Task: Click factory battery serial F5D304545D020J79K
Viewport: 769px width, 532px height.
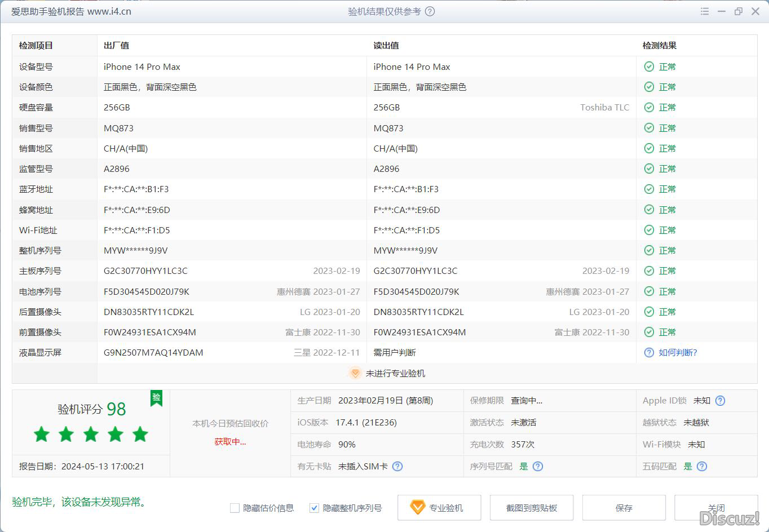Action: [x=147, y=291]
